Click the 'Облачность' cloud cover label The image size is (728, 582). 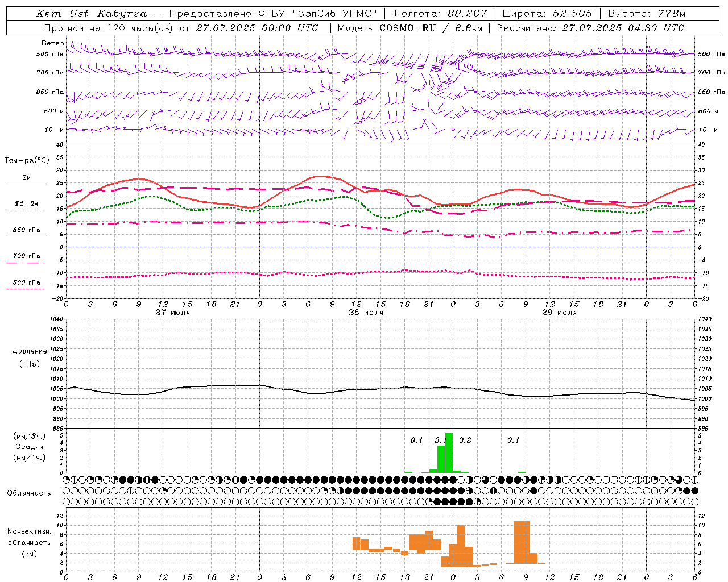pos(29,493)
